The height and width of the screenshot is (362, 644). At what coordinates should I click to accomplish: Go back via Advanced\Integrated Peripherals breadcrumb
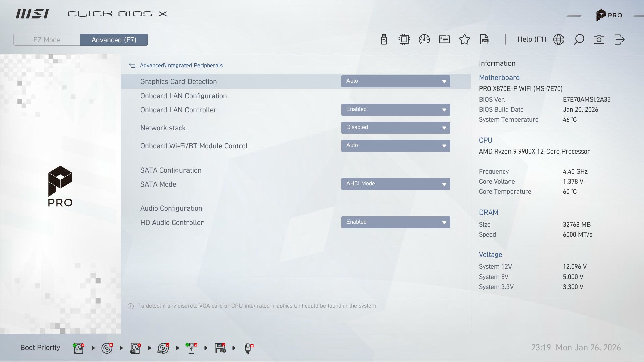coord(132,66)
